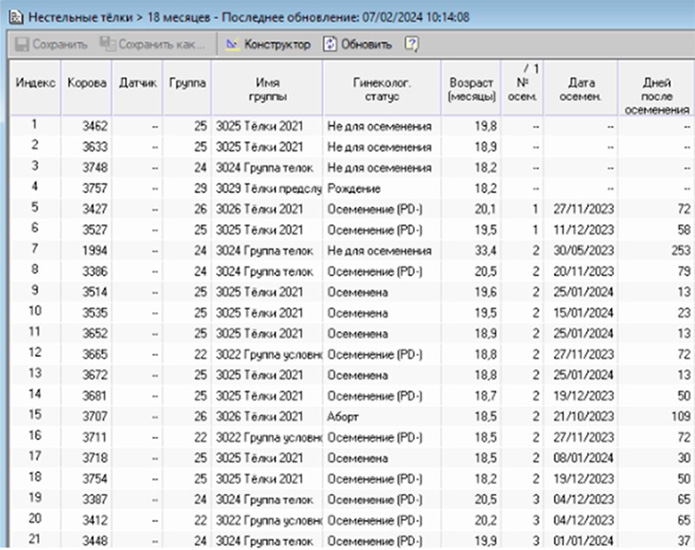Click the Сохранить как icon
Screen dimensions: 695x550
[107, 44]
